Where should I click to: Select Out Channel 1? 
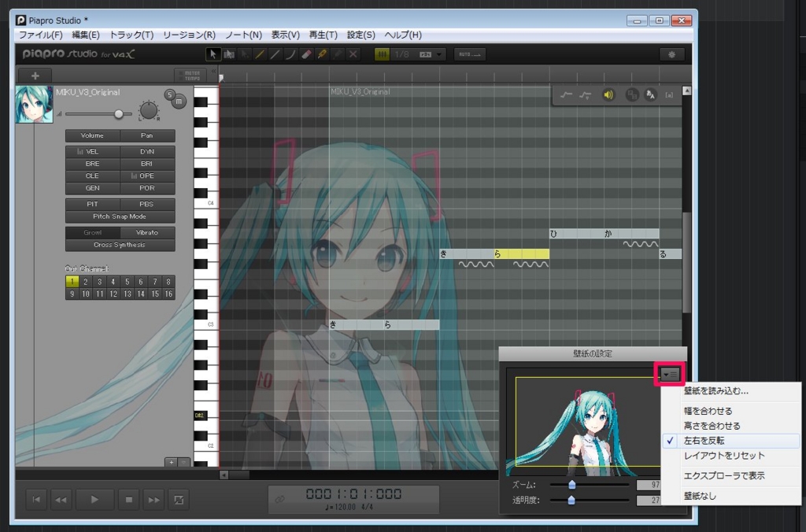click(x=72, y=282)
